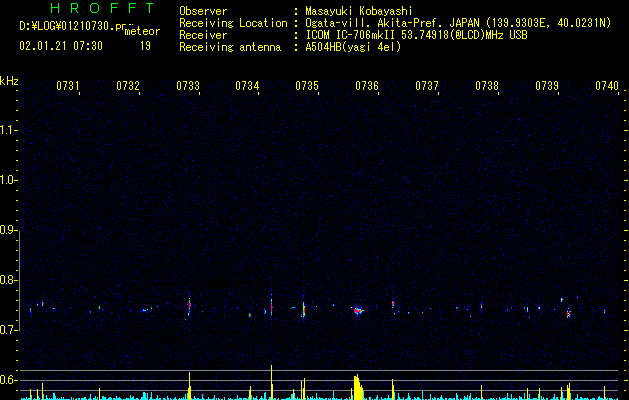
Task: Click the 0731 time marker
Action: click(68, 85)
